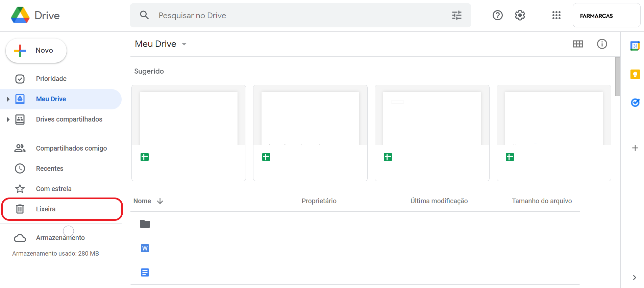Viewport: 644px width, 288px height.
Task: Open Google Tasks in side panel
Action: (635, 103)
